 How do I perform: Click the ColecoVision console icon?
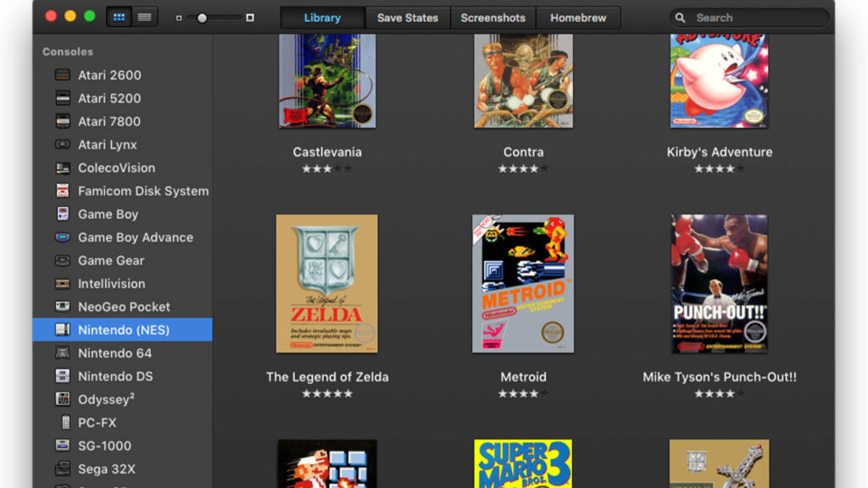pos(63,168)
